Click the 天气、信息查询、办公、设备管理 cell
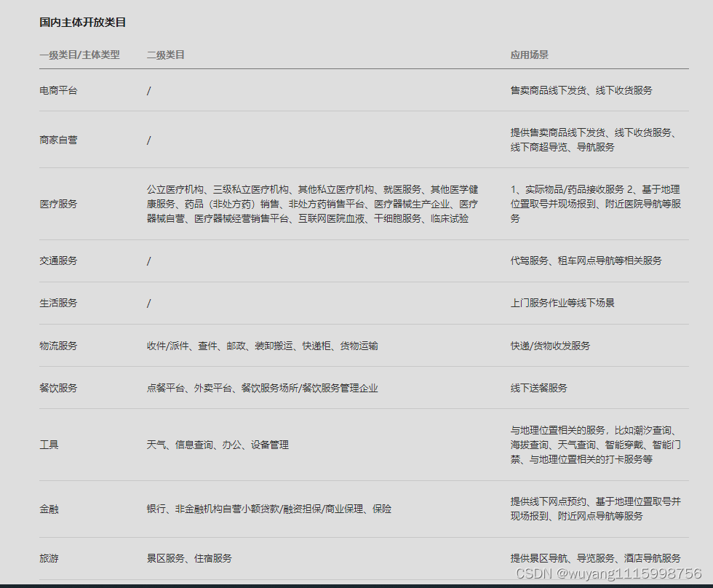Screen dimensions: 713x588 coord(218,445)
